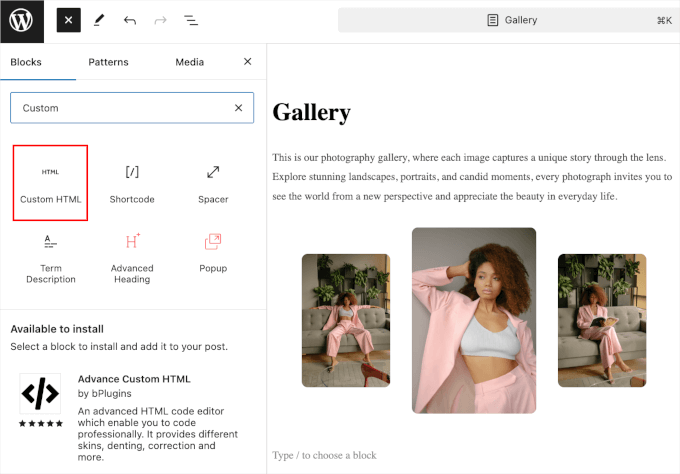The width and height of the screenshot is (680, 474).
Task: Select the pencil Tools icon
Action: coord(99,20)
